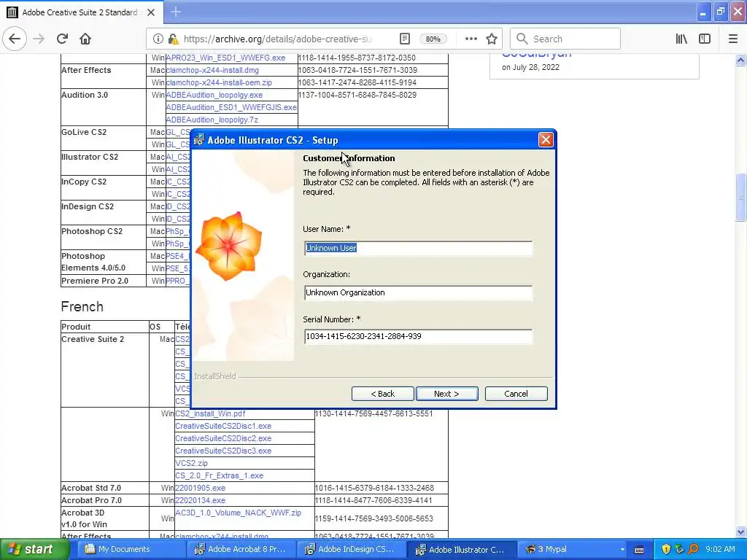Click the Premiere Pro 2.0 row label
Image resolution: width=747 pixels, height=560 pixels.
click(x=95, y=281)
